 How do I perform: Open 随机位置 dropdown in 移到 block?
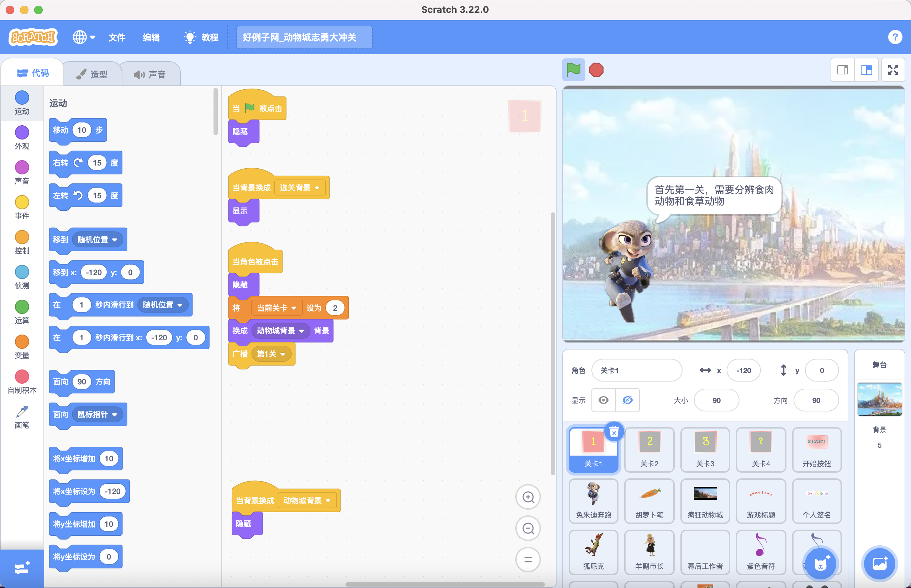pyautogui.click(x=97, y=240)
